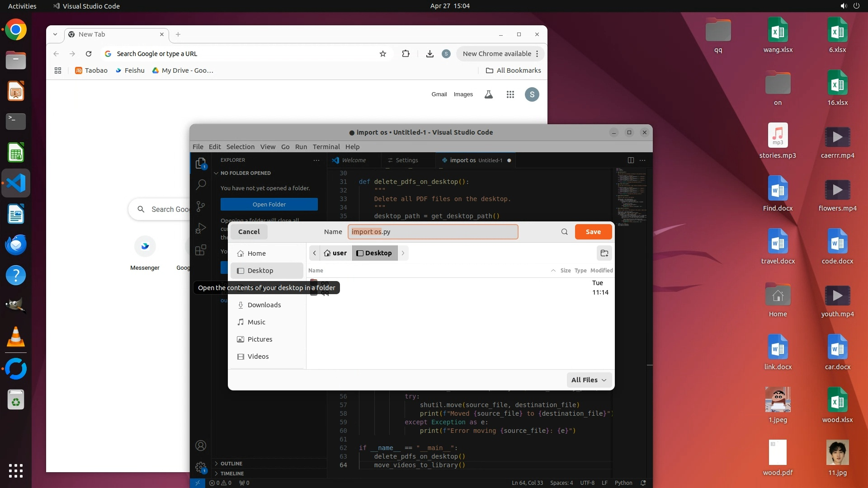Click the create new folder icon
868x488 pixels.
tap(604, 253)
